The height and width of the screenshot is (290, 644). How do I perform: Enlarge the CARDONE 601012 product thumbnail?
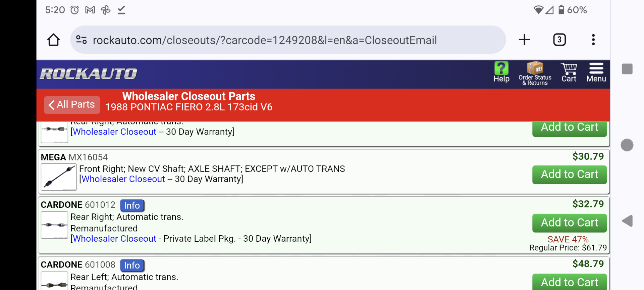[54, 225]
